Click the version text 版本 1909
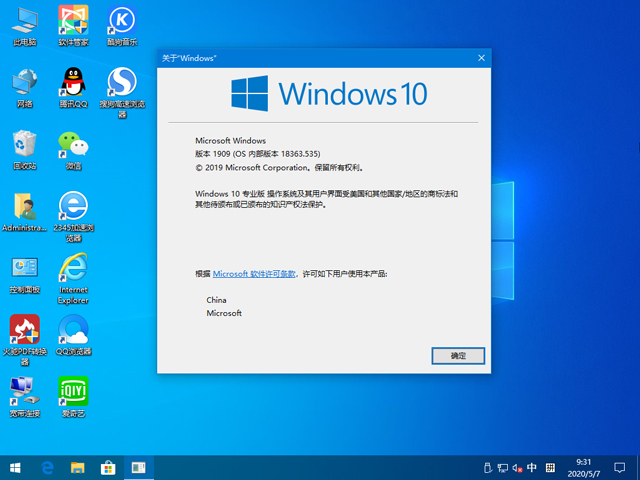This screenshot has width=640, height=480. coord(257,154)
